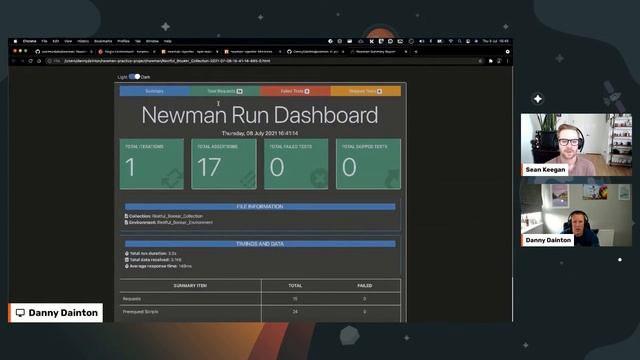Open the View menu
This screenshot has width=640, height=360.
point(68,41)
